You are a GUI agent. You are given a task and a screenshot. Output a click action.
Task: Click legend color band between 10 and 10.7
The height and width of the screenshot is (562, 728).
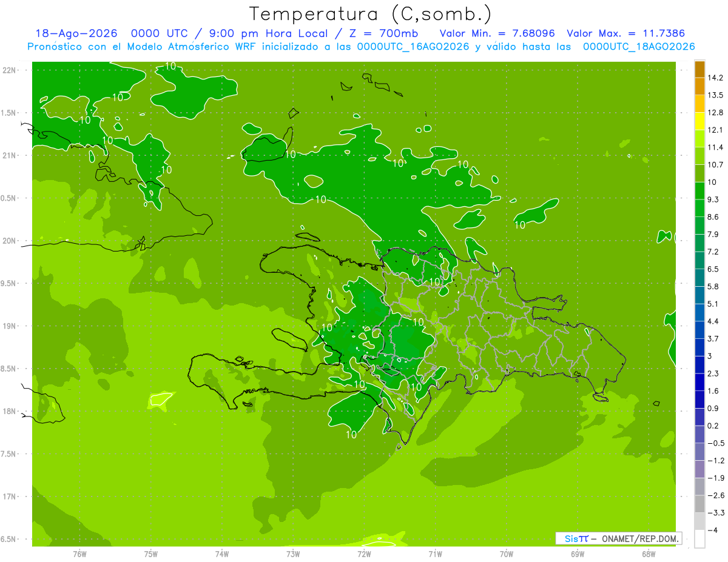click(x=699, y=173)
